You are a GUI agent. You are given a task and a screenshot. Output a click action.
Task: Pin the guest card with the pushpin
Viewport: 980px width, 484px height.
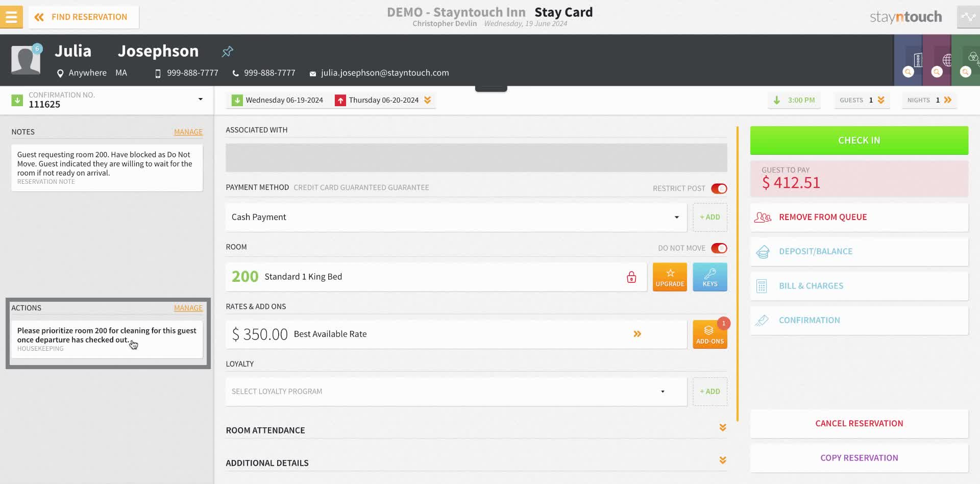(x=227, y=51)
